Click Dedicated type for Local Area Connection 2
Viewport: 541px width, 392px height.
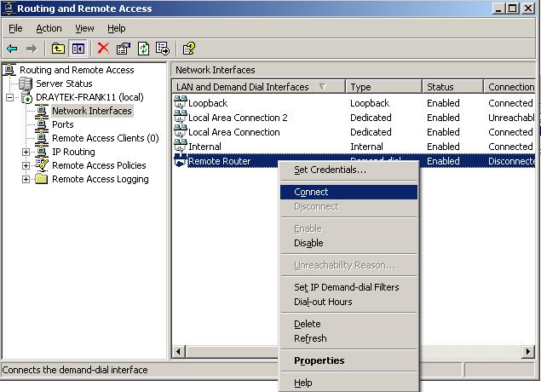[x=371, y=118]
